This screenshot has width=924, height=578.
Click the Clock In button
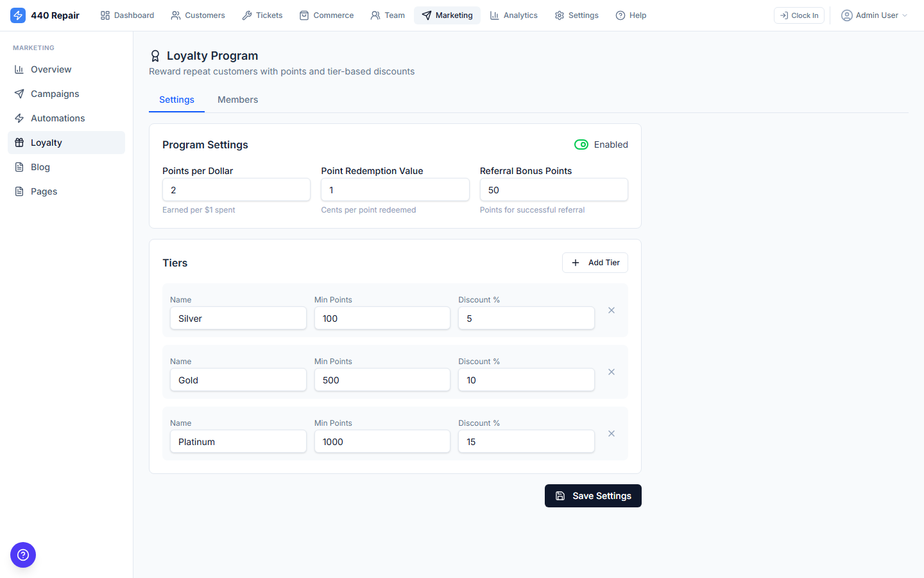click(x=799, y=15)
